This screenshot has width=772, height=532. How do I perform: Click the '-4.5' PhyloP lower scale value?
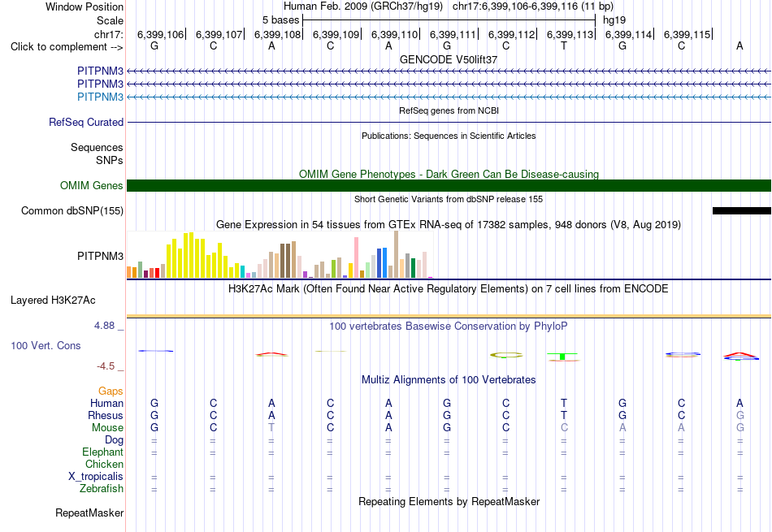[106, 366]
